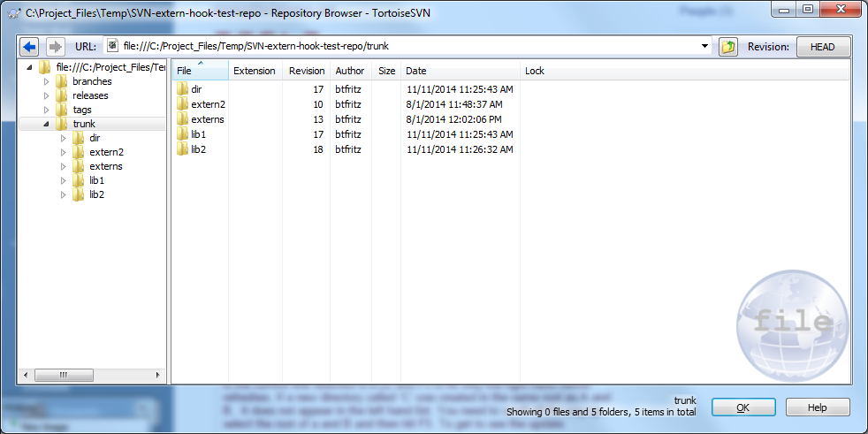Click revision 18 of lib2 row

318,149
